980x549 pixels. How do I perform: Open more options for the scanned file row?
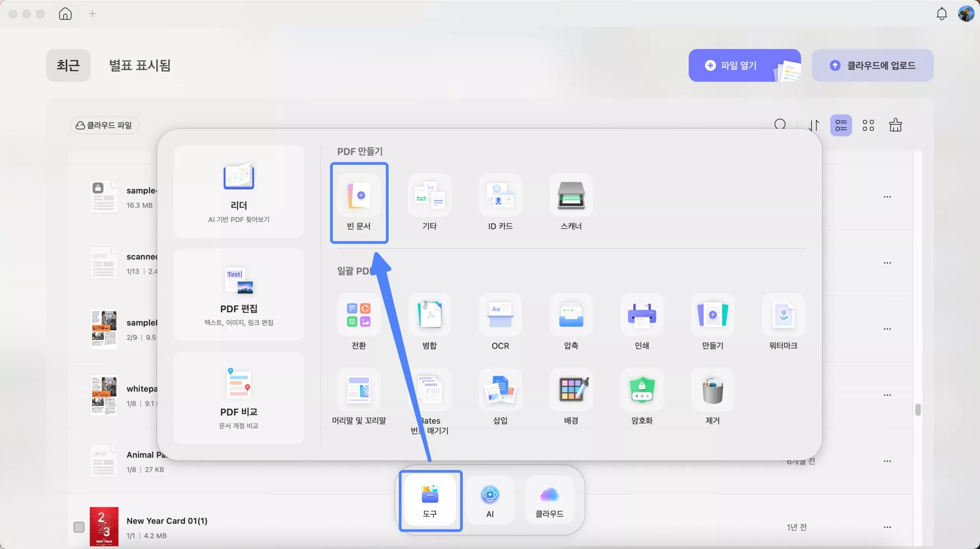[887, 263]
